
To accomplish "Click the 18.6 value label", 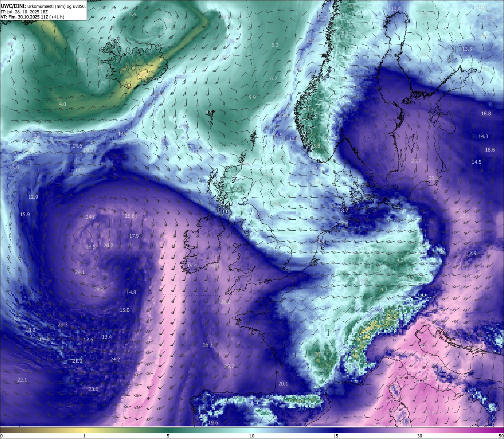I will [x=490, y=150].
